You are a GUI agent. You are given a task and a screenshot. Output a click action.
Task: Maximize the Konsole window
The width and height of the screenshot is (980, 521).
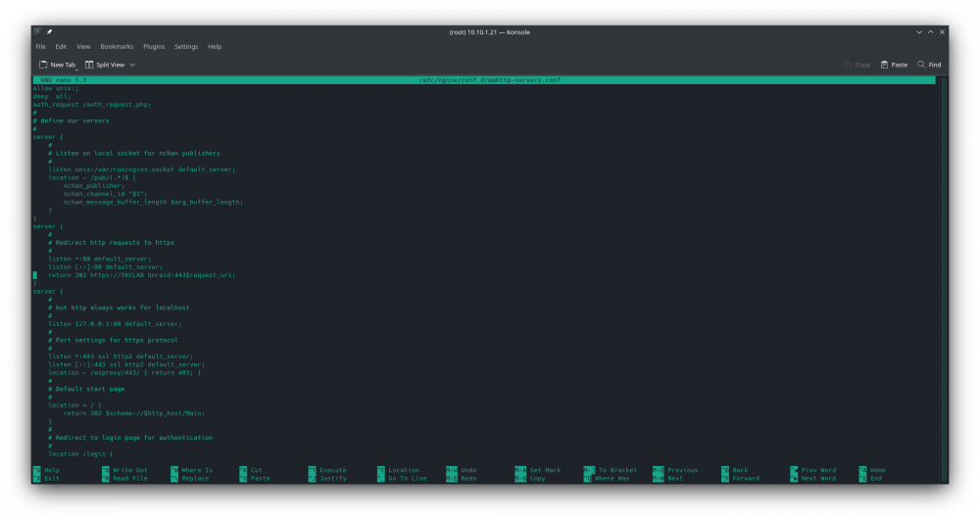point(931,32)
